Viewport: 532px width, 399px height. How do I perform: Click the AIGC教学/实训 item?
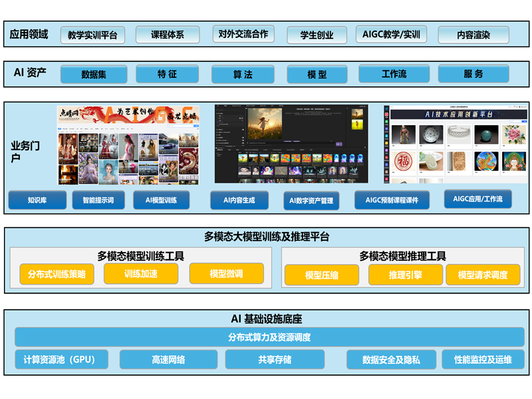[x=392, y=34]
